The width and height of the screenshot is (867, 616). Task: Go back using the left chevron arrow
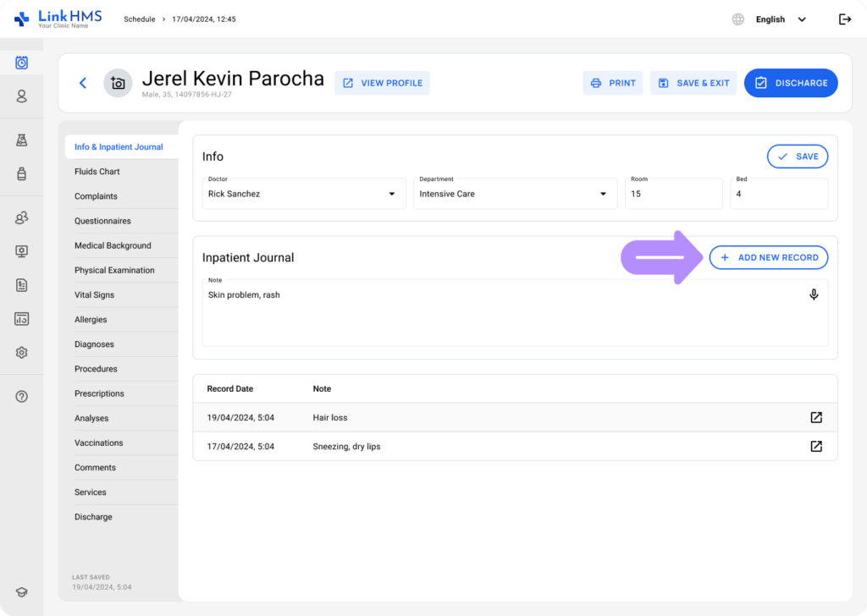pyautogui.click(x=83, y=83)
